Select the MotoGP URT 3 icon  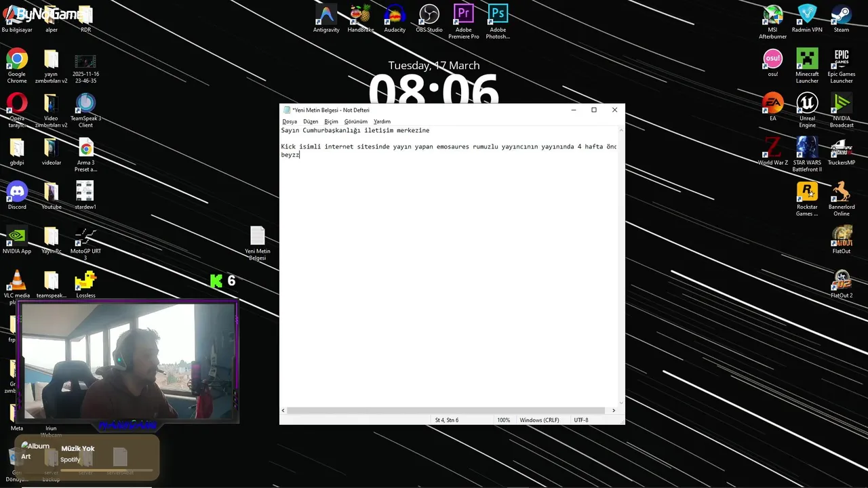[85, 243]
